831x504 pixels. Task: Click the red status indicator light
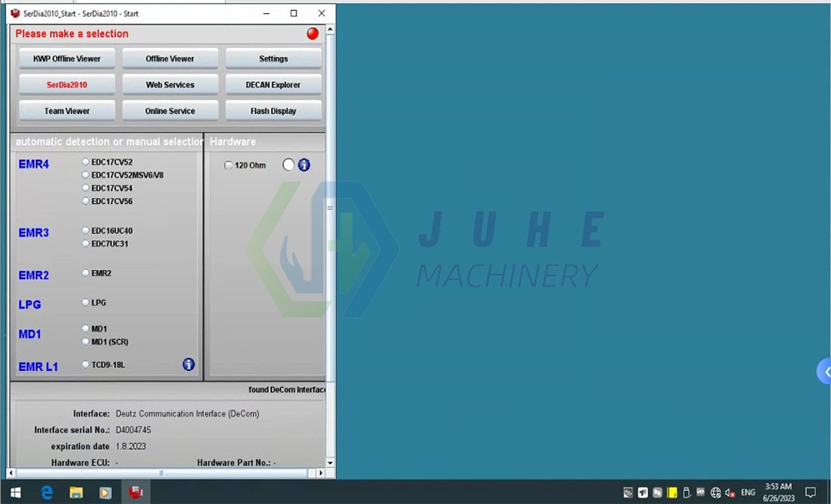312,33
